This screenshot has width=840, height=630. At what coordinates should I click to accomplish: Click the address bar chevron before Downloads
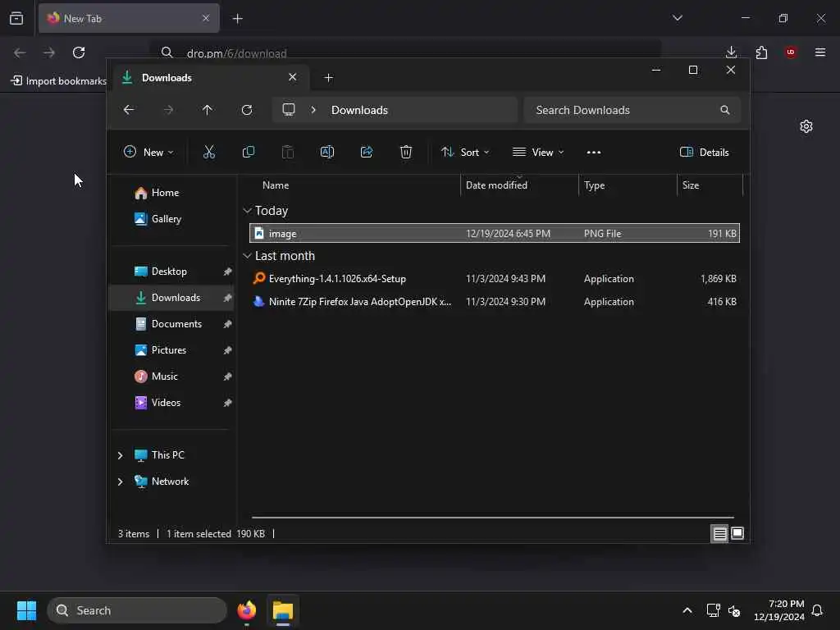coord(313,110)
